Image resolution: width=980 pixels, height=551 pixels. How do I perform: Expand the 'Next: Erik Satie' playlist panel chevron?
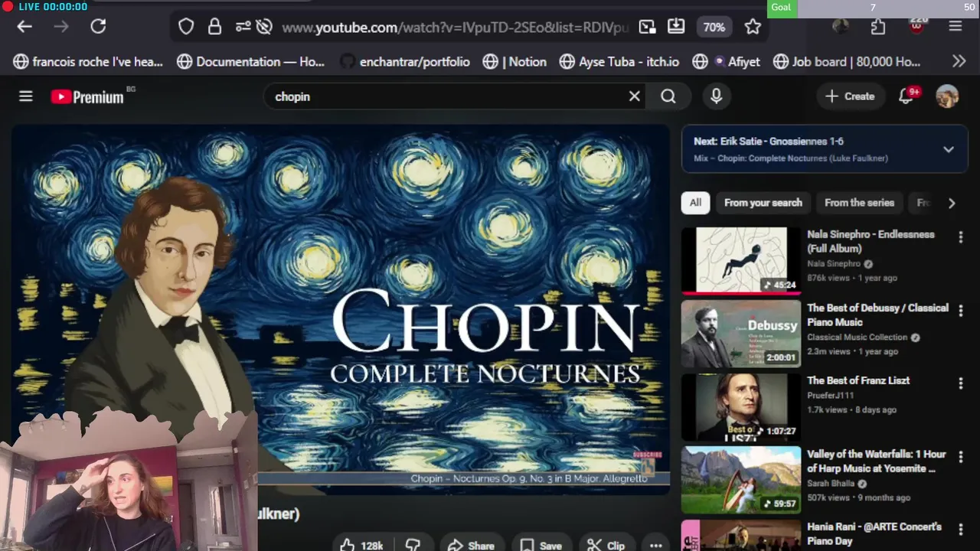[x=949, y=149]
